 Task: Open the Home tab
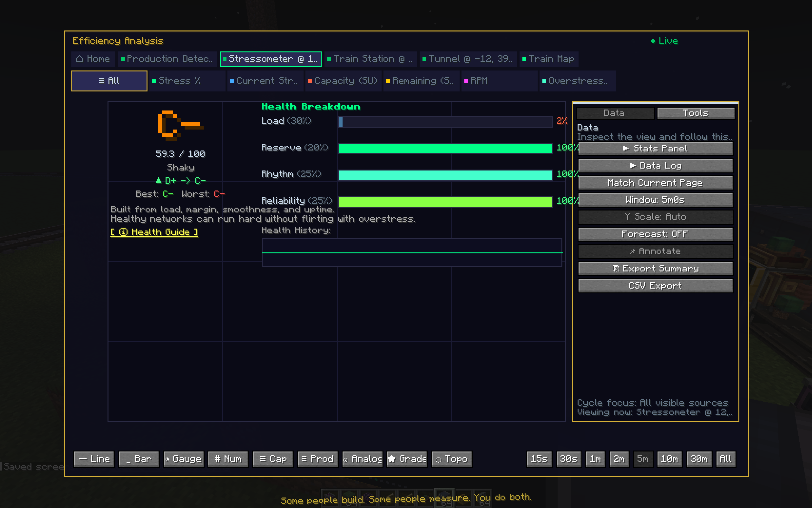[x=93, y=59]
